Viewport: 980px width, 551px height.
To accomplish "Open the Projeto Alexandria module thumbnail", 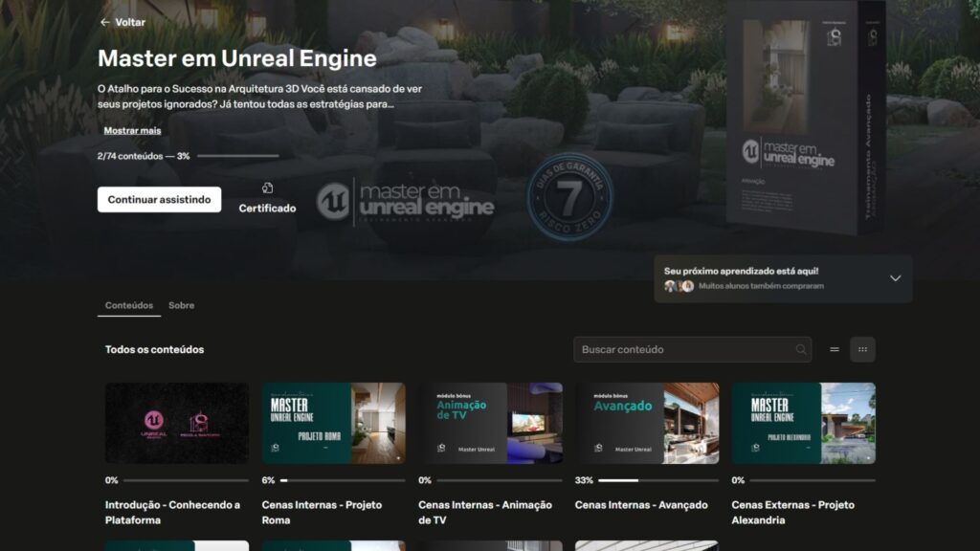I will pyautogui.click(x=804, y=424).
